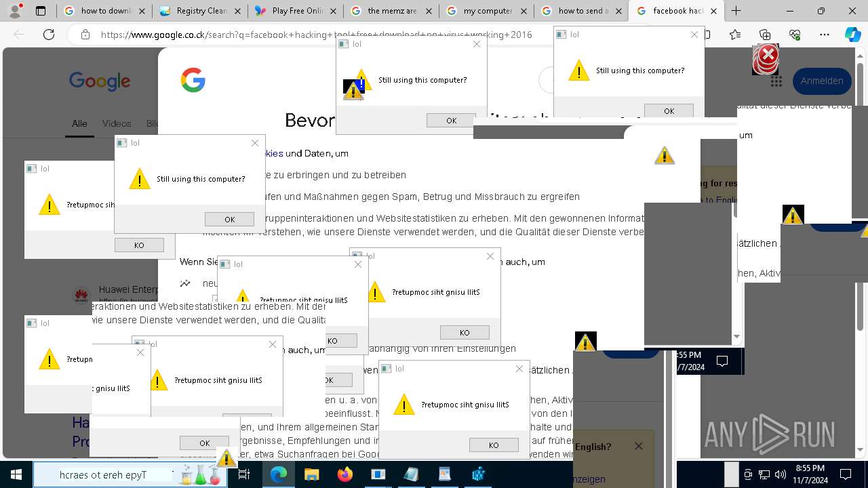Screen dimensions: 868x488
Task: Dismiss the 'English?' translate prompt
Action: pos(638,446)
